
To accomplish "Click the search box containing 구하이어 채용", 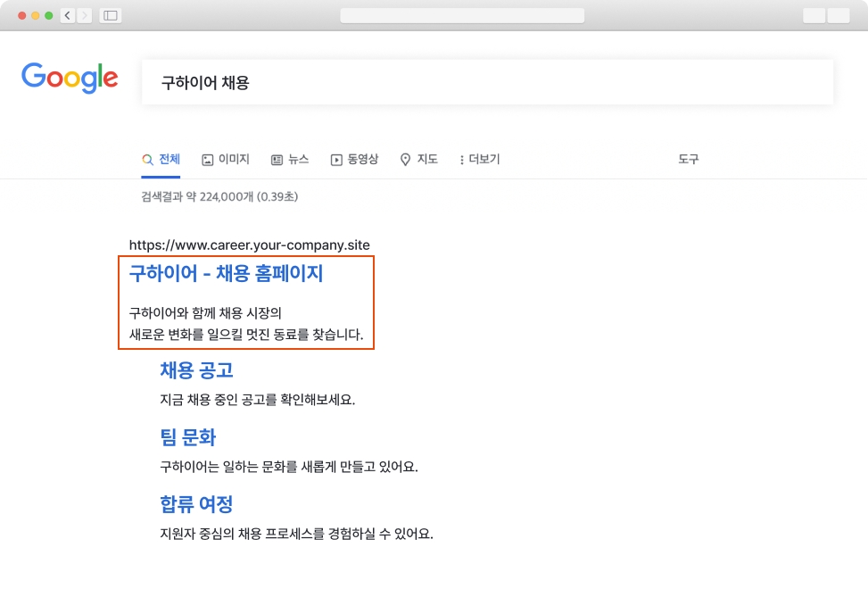I will pyautogui.click(x=487, y=82).
